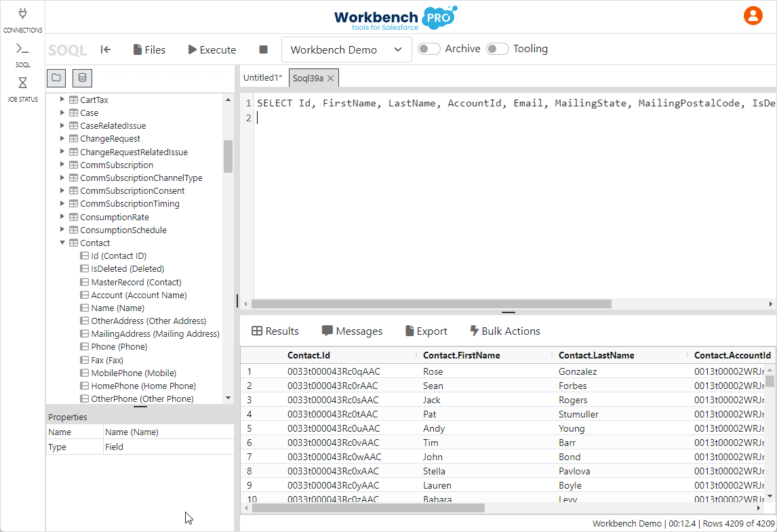Click the Fax field icon
This screenshot has width=777, height=532.
point(84,360)
